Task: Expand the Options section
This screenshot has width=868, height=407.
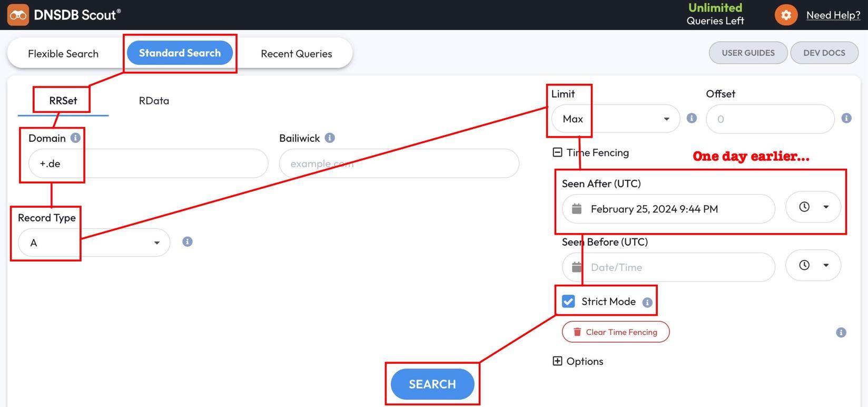Action: tap(557, 361)
